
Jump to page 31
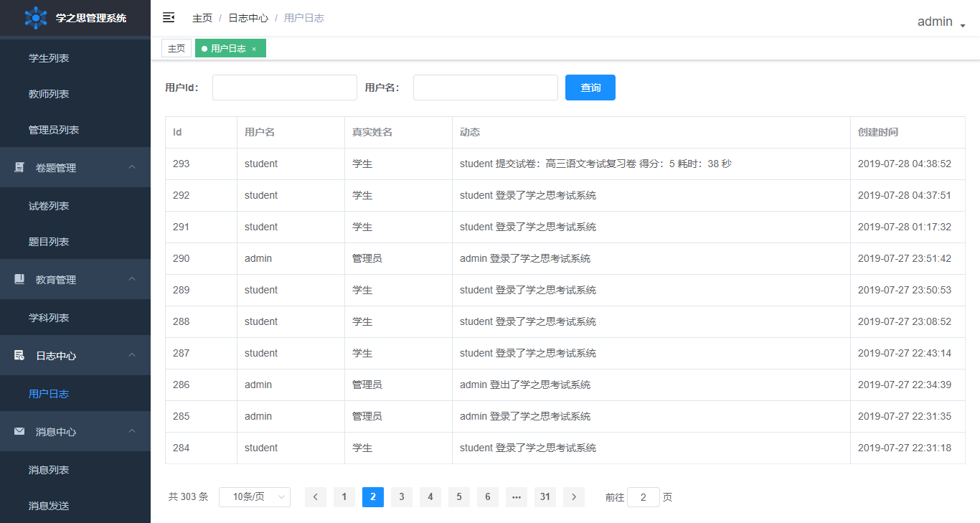(545, 497)
